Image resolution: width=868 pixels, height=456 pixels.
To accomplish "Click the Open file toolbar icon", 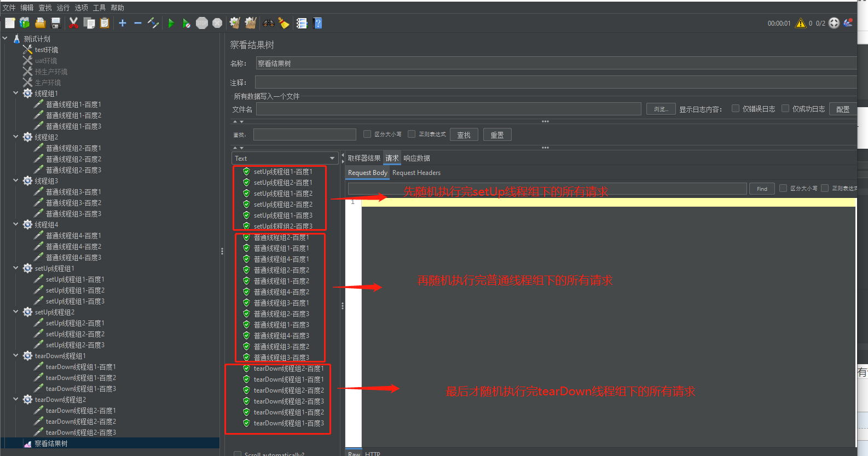I will (x=40, y=23).
